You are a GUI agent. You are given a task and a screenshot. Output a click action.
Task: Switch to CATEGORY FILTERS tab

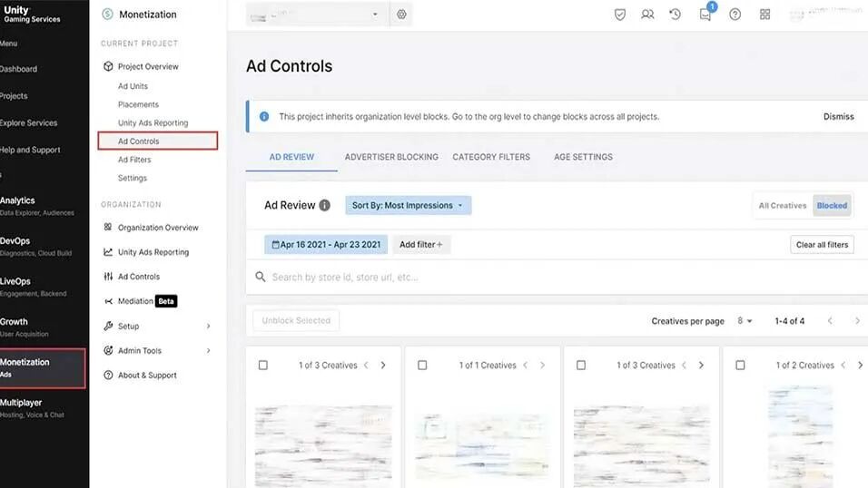(x=491, y=157)
